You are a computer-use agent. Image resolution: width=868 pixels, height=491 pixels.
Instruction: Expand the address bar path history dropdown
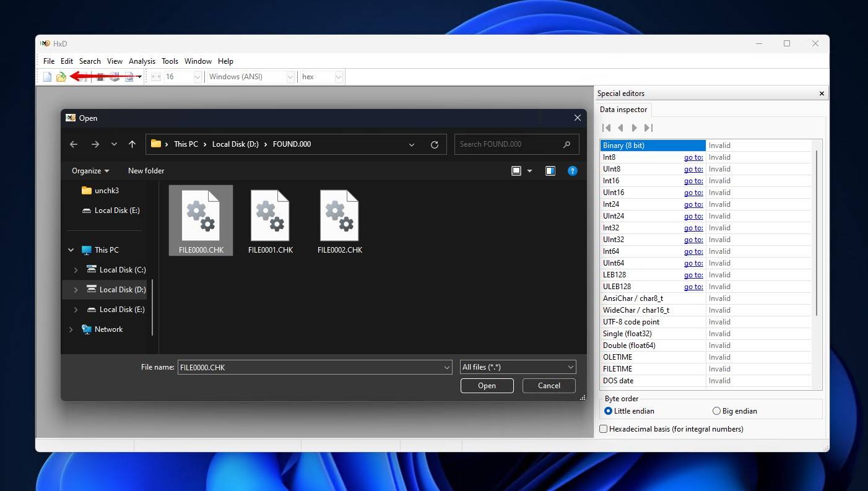(x=412, y=144)
